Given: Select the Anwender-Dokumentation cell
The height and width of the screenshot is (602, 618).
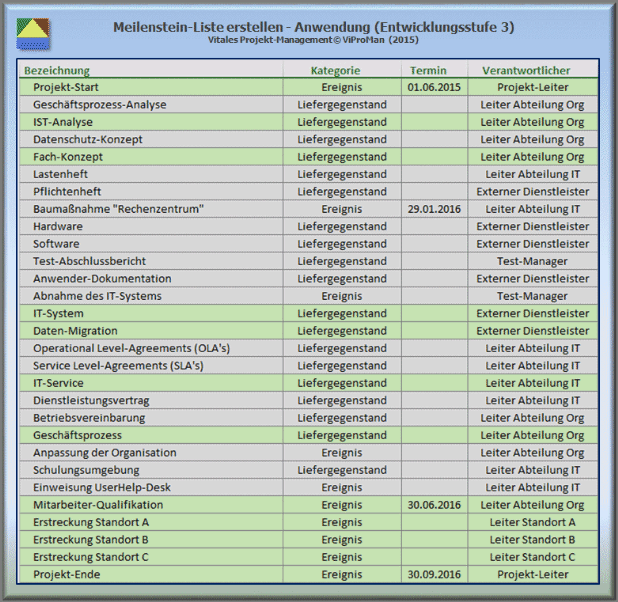Looking at the screenshot, I should 151,278.
